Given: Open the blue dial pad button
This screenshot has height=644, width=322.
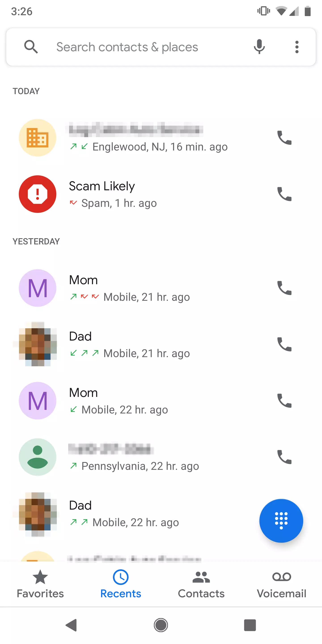Looking at the screenshot, I should (x=281, y=521).
